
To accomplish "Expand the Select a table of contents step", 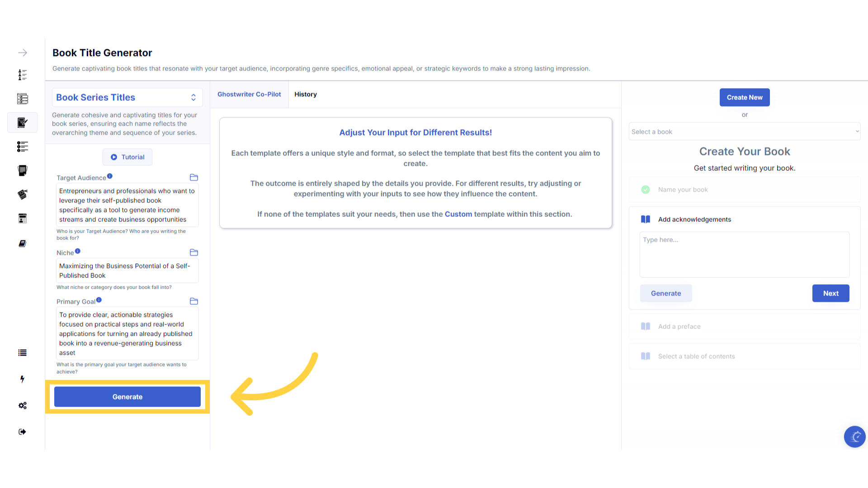I will pos(696,357).
